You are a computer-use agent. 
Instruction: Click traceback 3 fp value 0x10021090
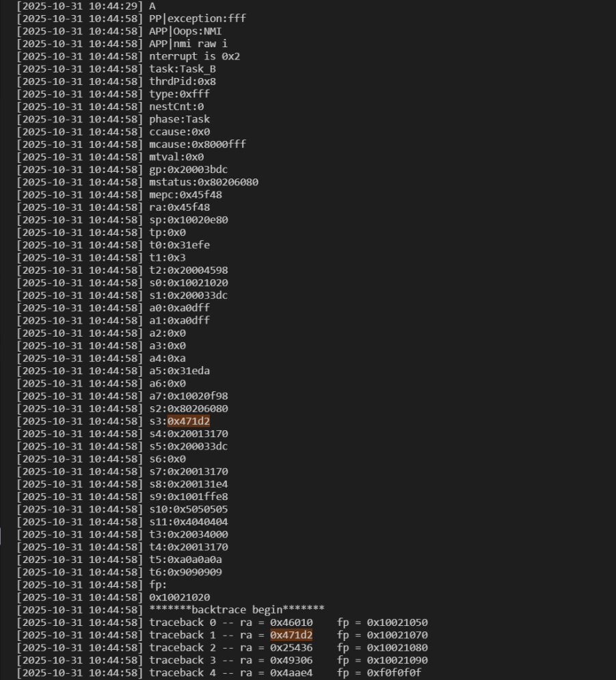click(397, 660)
